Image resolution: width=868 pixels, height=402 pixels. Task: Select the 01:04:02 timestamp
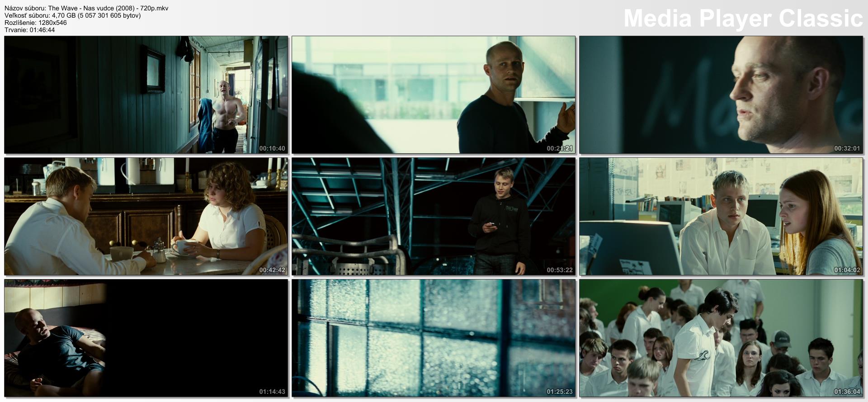pos(847,270)
